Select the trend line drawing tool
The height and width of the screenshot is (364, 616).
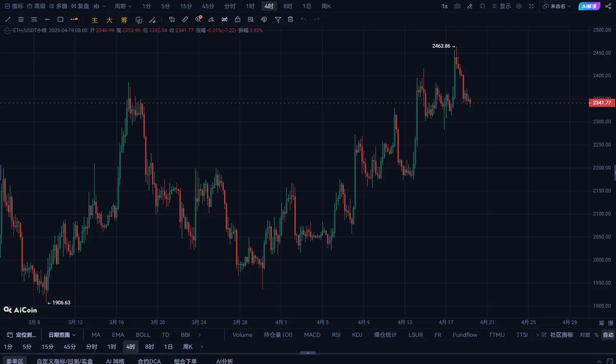8,19
